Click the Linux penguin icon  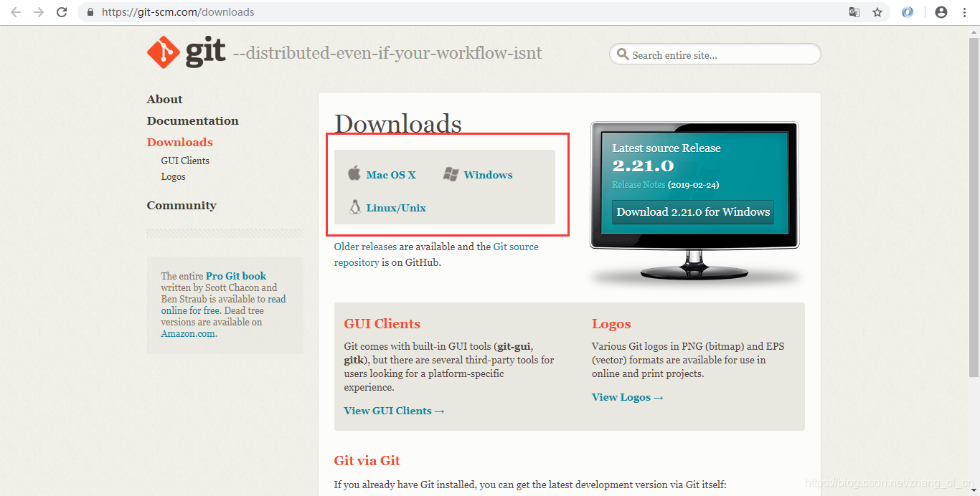[x=354, y=207]
